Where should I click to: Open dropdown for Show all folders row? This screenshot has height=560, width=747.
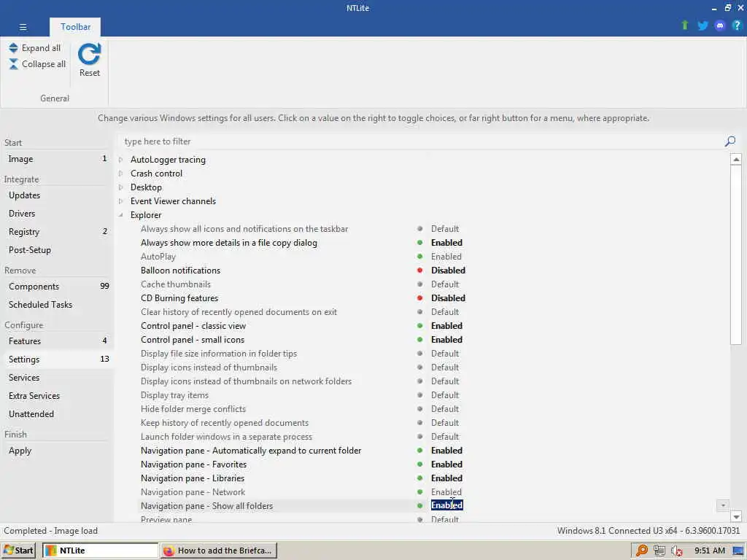tap(723, 505)
